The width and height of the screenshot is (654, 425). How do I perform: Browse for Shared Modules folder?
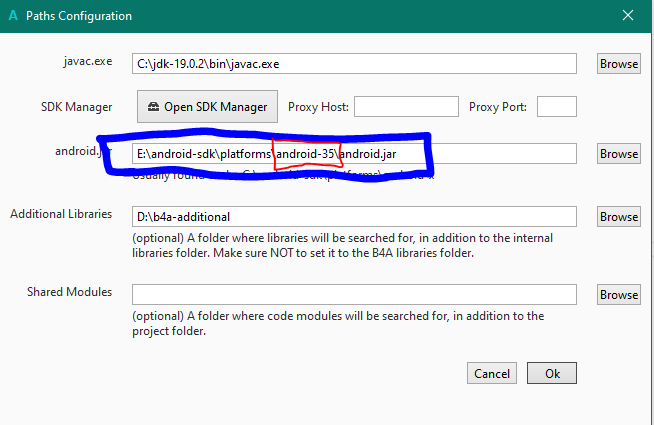618,294
